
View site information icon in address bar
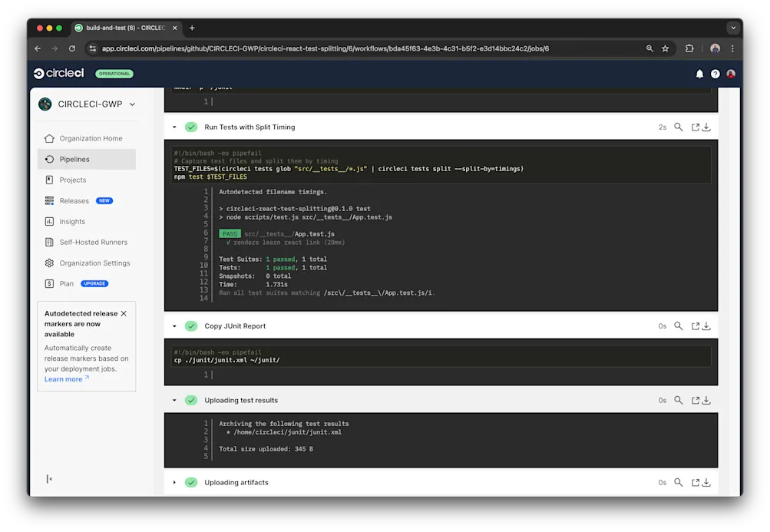click(92, 48)
